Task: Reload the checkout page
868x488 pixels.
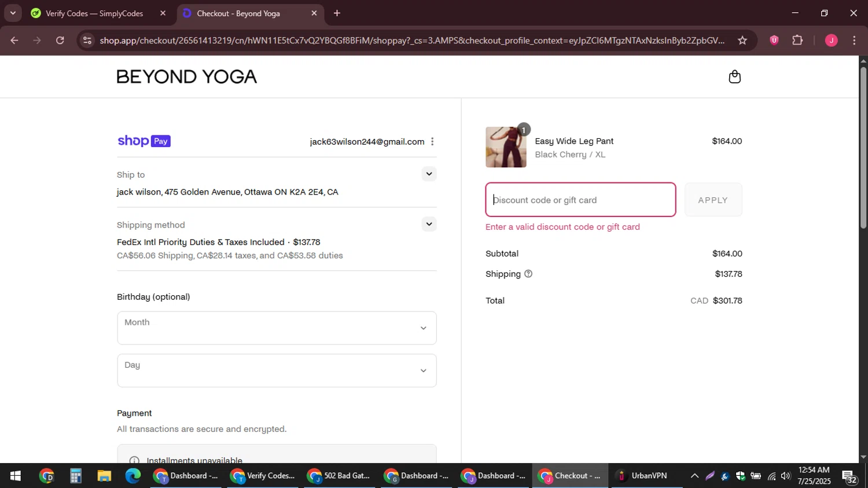Action: (x=60, y=41)
